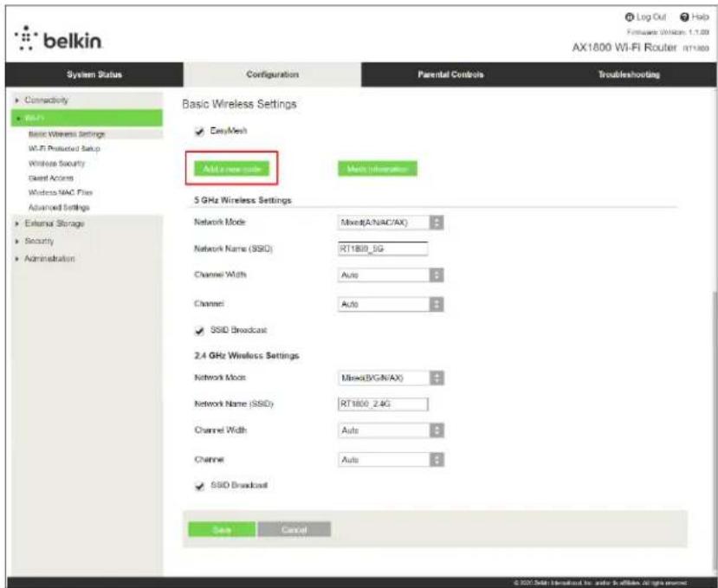Open Advanced Settings page

click(59, 208)
